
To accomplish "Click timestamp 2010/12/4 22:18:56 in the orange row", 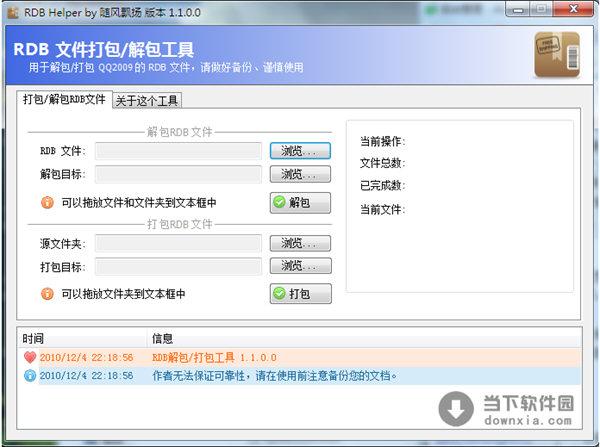I will pos(86,357).
